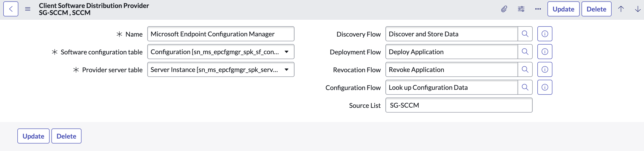
Task: Select the Configuration Flow label
Action: coord(353,88)
